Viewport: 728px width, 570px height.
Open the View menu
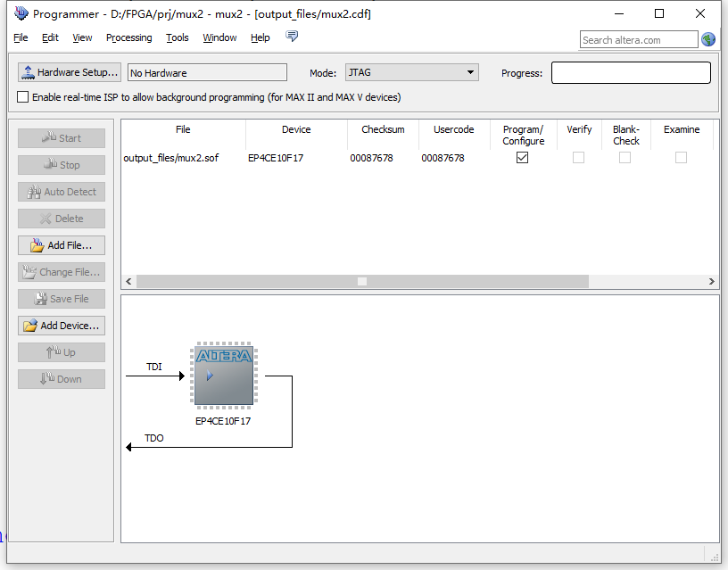click(x=82, y=37)
